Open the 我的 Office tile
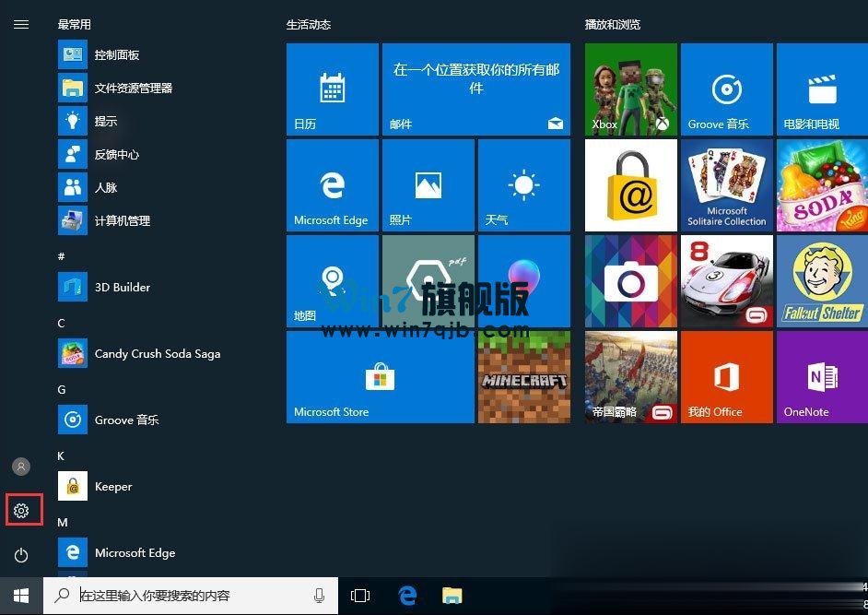868x615 pixels. pyautogui.click(x=727, y=377)
